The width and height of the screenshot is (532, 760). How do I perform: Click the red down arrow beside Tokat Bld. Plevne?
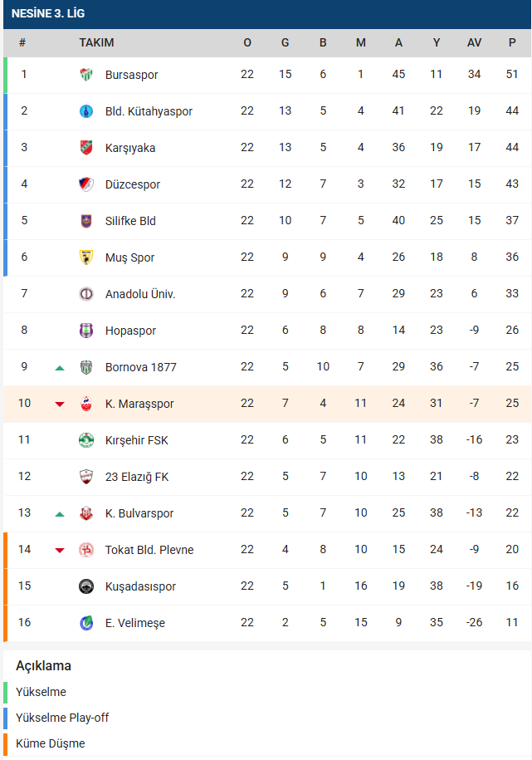(x=60, y=550)
